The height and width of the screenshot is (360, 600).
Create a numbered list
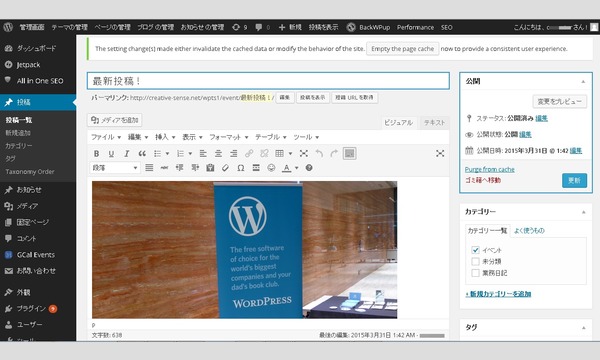click(180, 153)
